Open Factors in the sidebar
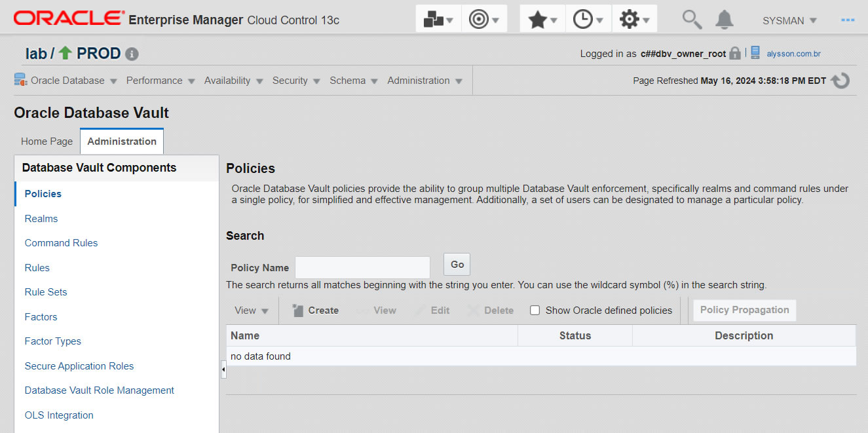Image resolution: width=868 pixels, height=433 pixels. [41, 317]
